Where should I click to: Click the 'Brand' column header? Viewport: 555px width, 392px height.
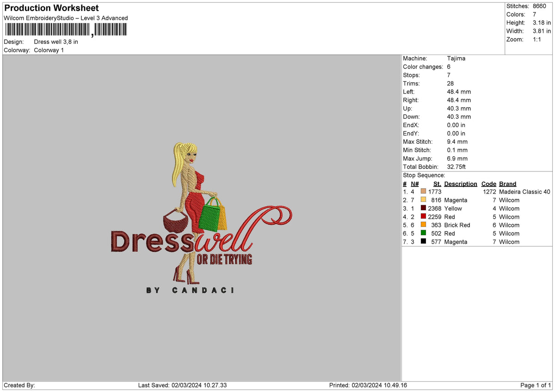(x=507, y=184)
